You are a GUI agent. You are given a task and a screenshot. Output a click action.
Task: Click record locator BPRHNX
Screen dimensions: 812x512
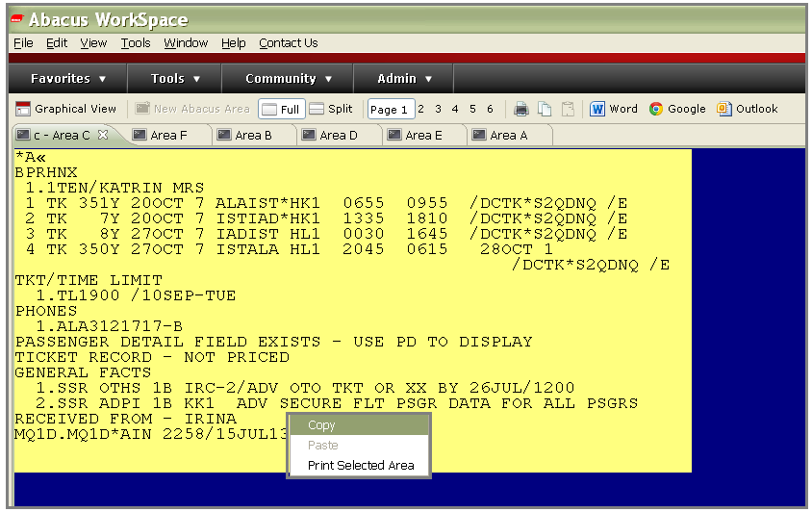[46, 172]
